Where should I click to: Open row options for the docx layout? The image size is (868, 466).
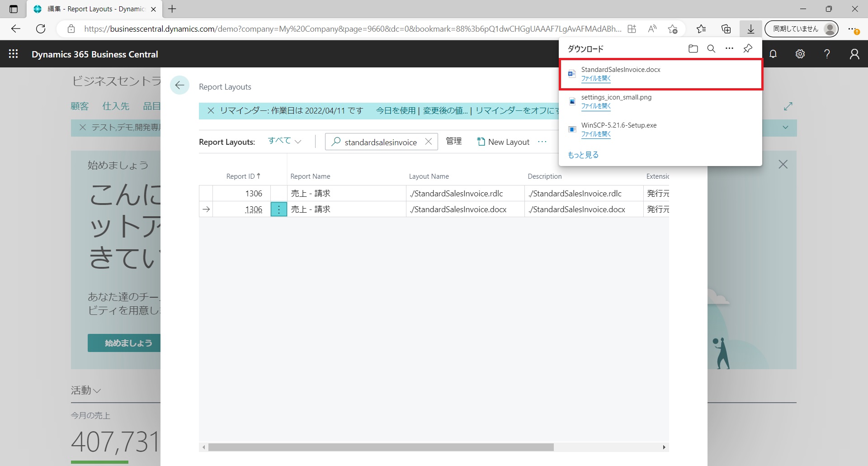click(279, 209)
